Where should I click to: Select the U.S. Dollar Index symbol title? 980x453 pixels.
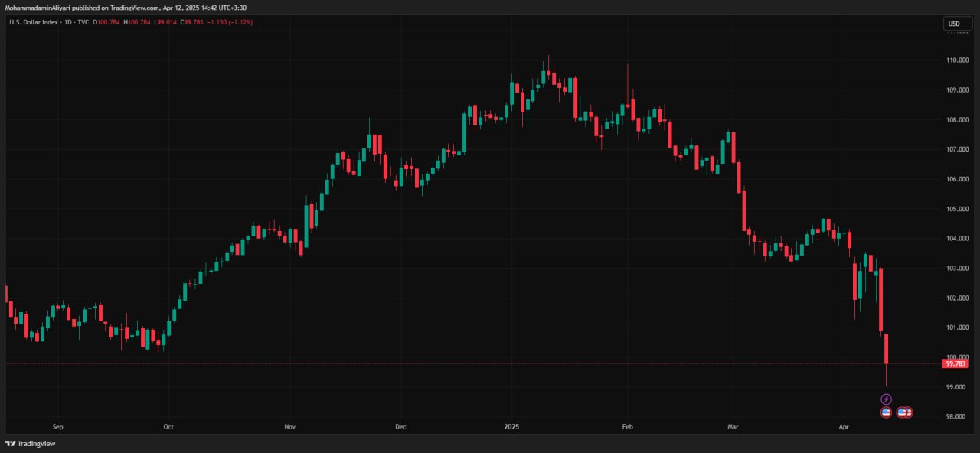point(33,23)
